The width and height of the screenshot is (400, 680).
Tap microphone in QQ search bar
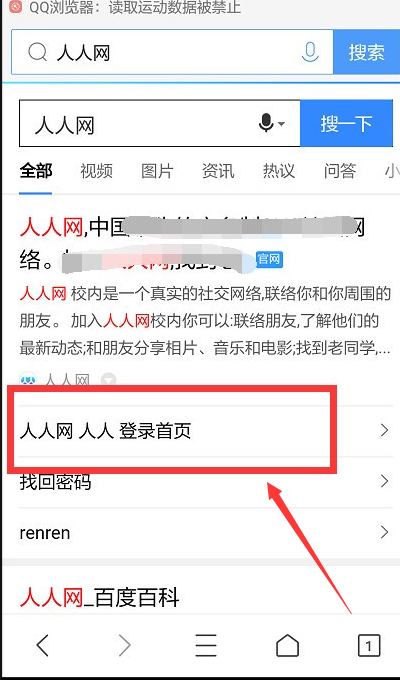point(310,52)
